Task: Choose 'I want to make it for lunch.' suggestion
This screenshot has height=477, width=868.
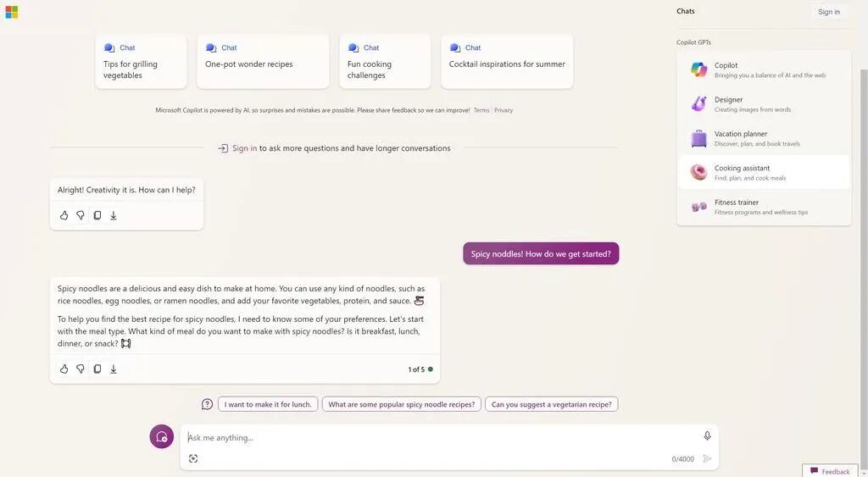Action: (268, 404)
